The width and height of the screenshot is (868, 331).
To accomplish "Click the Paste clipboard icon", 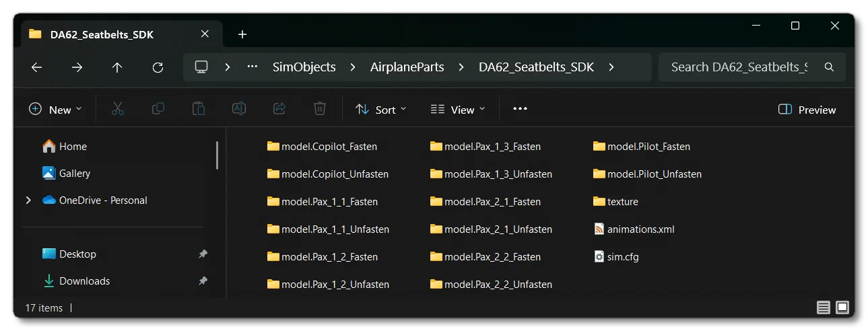I will pyautogui.click(x=199, y=109).
